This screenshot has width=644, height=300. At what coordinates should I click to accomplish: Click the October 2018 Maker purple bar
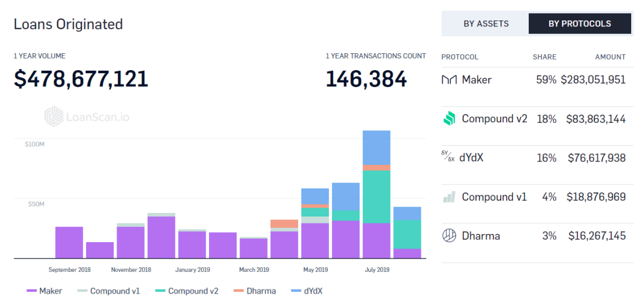(100, 250)
